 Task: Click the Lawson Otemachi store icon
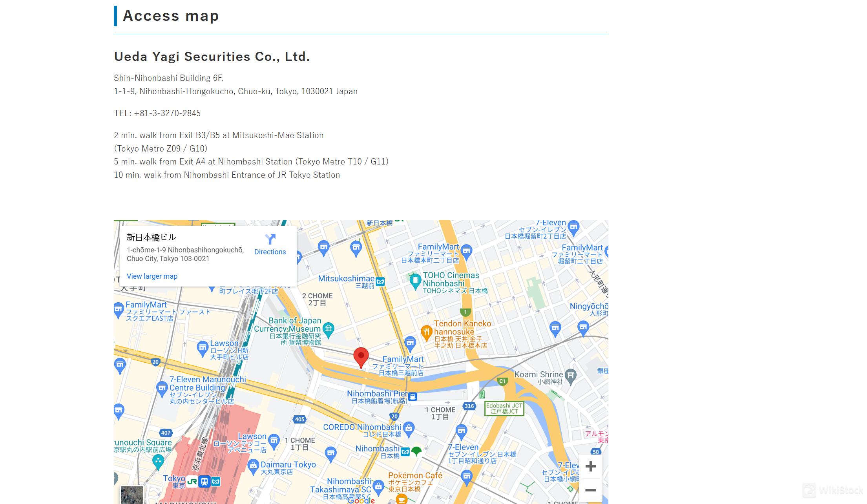tap(203, 349)
